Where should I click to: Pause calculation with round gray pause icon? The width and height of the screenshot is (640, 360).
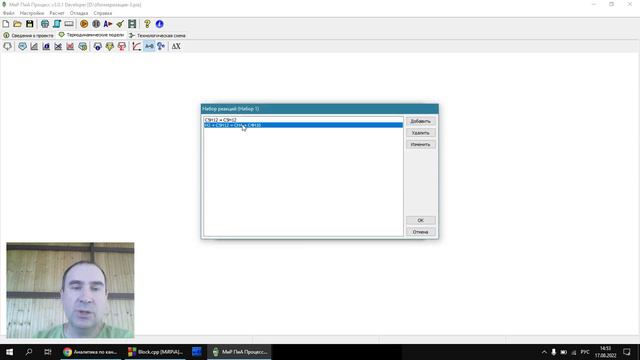click(96, 24)
